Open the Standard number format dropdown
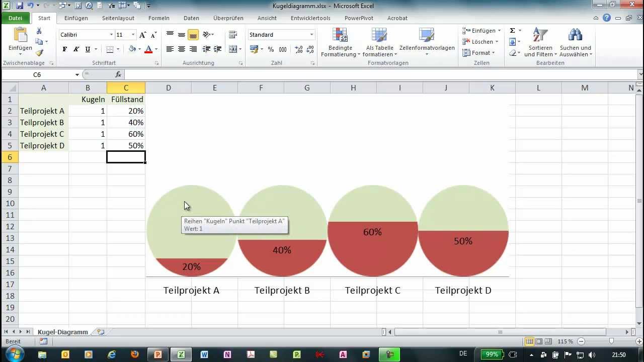 point(311,35)
